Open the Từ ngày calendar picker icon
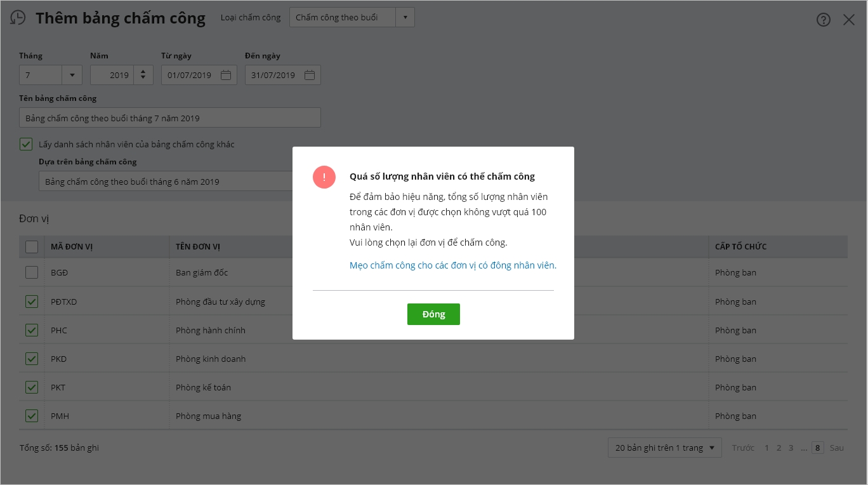 pos(226,75)
